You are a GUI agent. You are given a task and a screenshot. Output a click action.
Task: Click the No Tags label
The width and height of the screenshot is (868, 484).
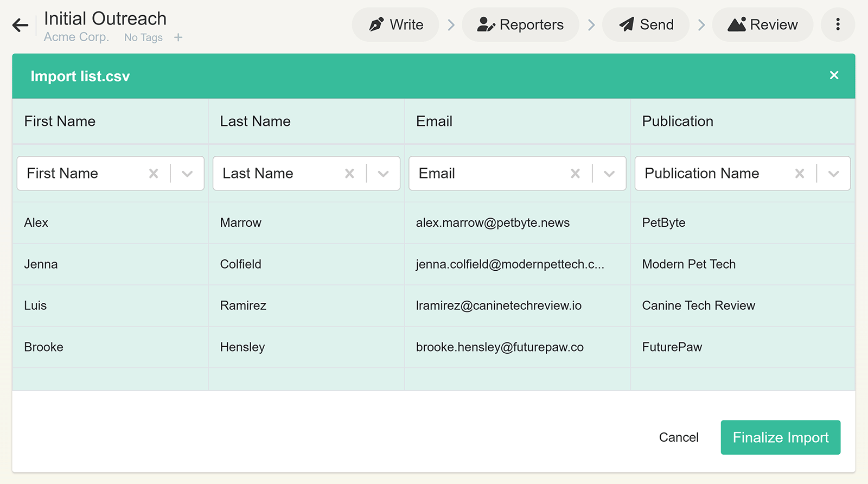point(143,37)
